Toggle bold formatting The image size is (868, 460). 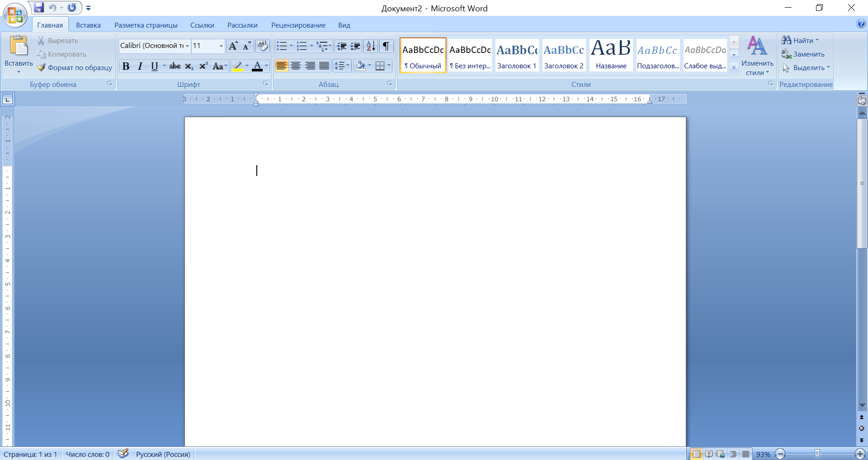tap(126, 66)
